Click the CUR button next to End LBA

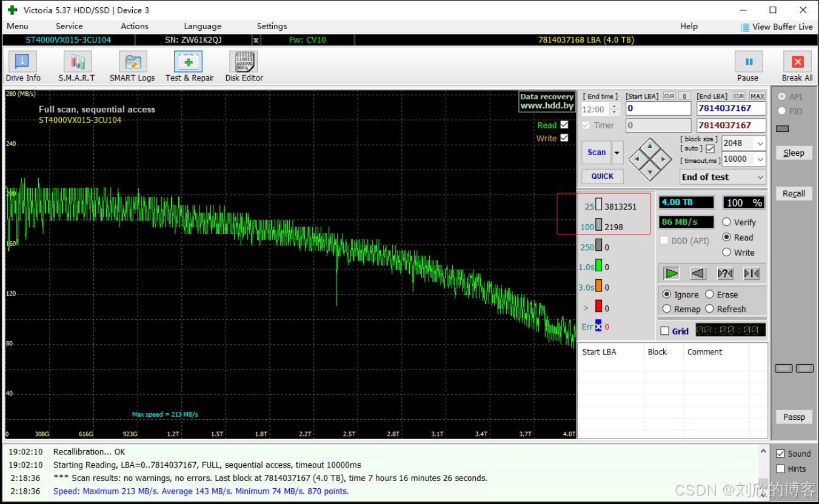point(739,96)
